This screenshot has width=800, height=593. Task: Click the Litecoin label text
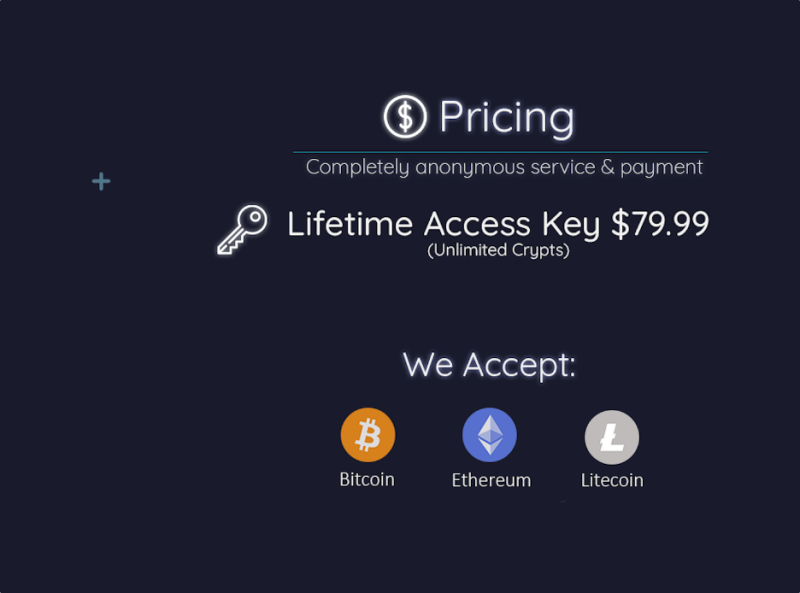click(612, 480)
